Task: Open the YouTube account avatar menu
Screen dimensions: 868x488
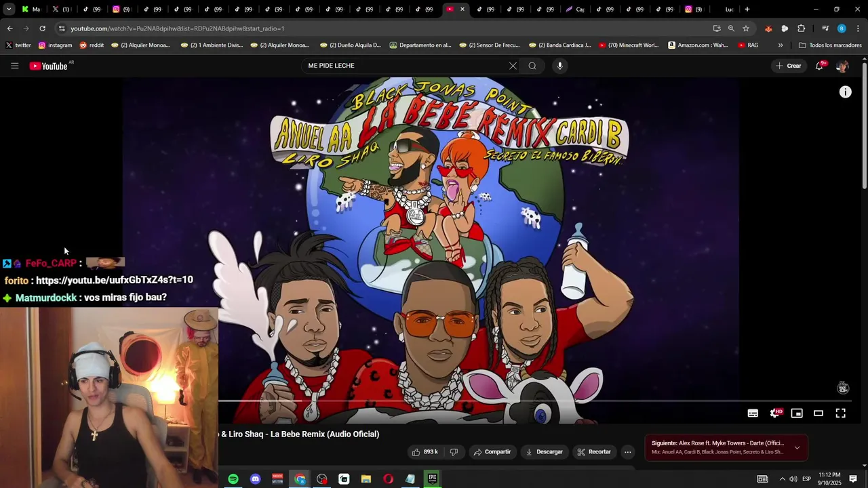Action: [x=842, y=66]
